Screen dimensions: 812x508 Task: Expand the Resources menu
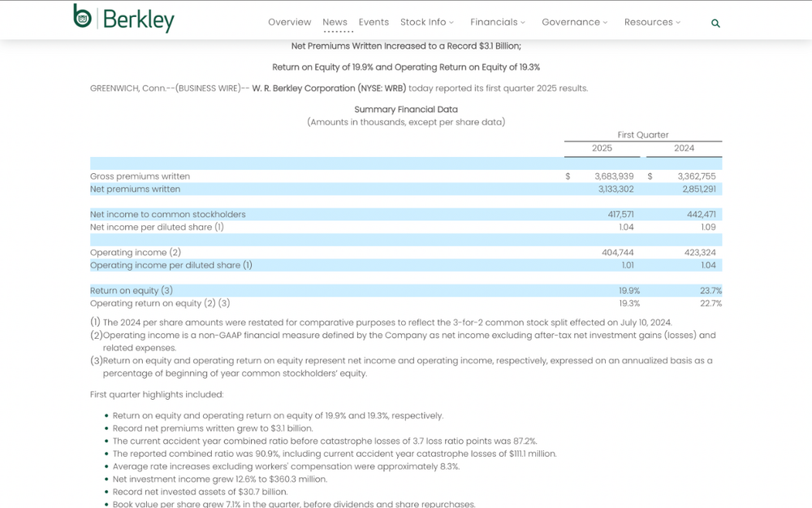tap(652, 22)
